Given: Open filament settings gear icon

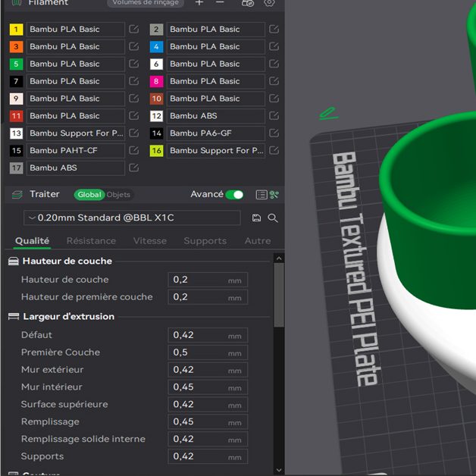Looking at the screenshot, I should point(269,3).
